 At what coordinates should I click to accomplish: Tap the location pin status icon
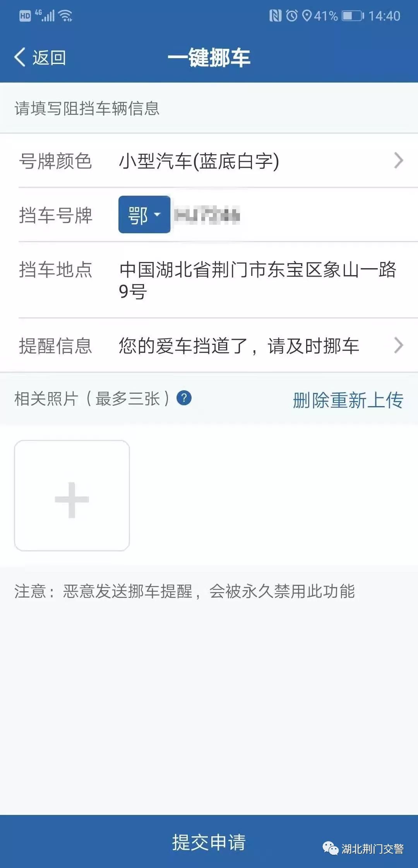click(x=307, y=16)
